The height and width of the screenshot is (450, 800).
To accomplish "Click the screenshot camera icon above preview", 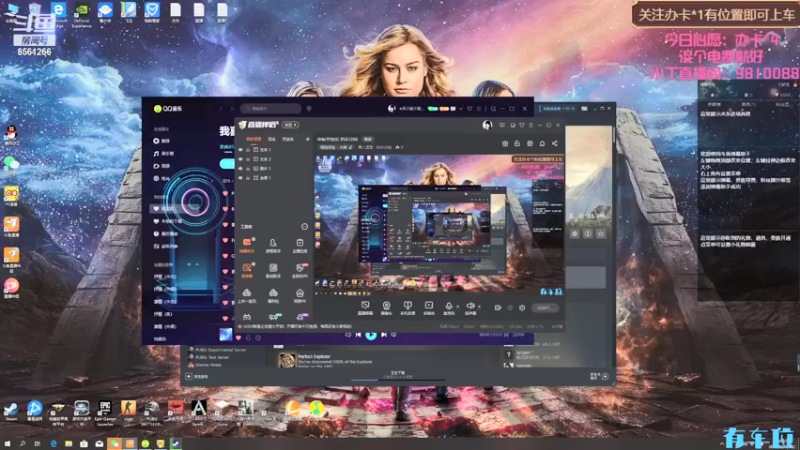I will pos(505,144).
